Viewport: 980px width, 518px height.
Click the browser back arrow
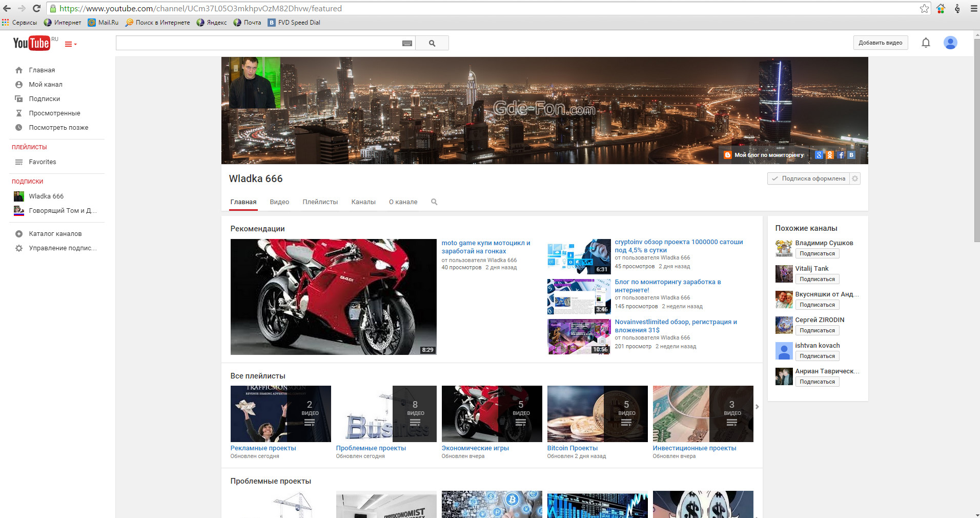7,8
